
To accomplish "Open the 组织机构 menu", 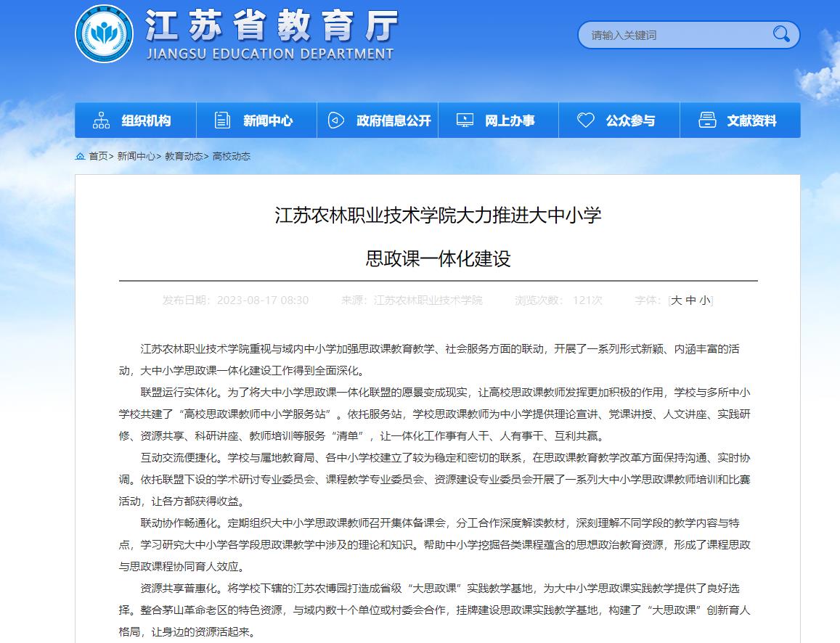I will pos(146,120).
